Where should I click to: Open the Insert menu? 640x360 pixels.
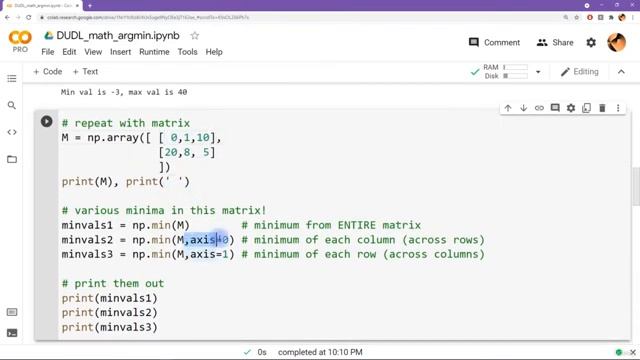pos(120,52)
